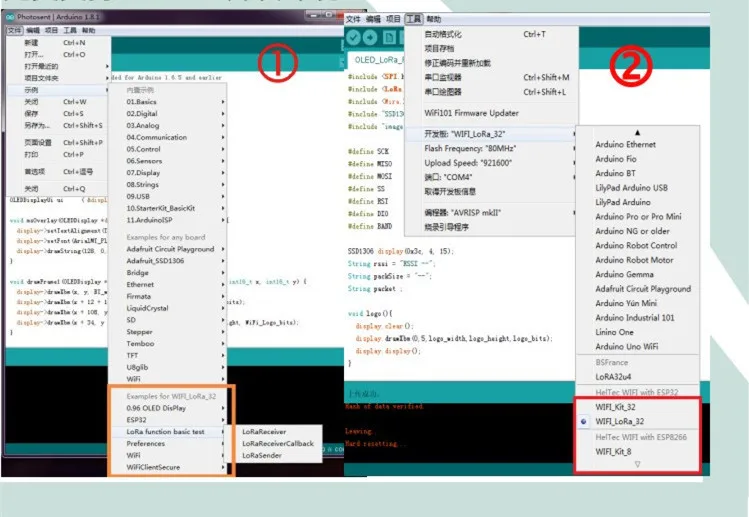
Task: Select WIFI_Kit_32 board
Action: click(637, 407)
